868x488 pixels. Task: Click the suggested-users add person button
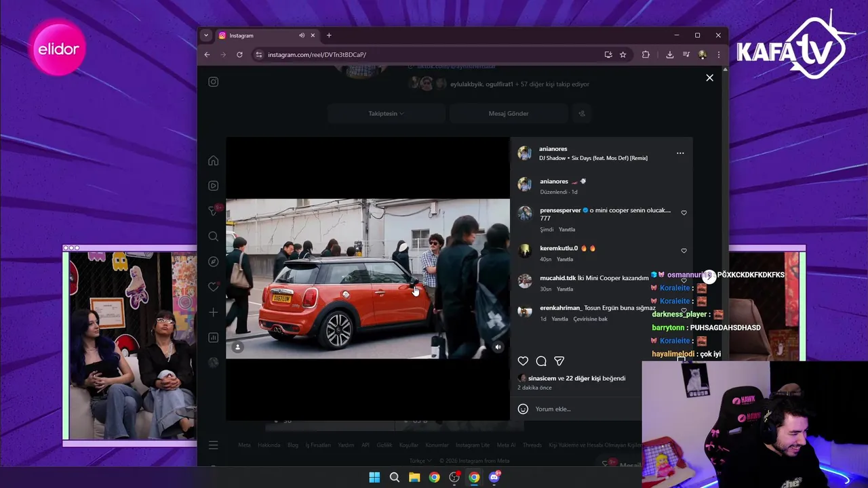582,113
